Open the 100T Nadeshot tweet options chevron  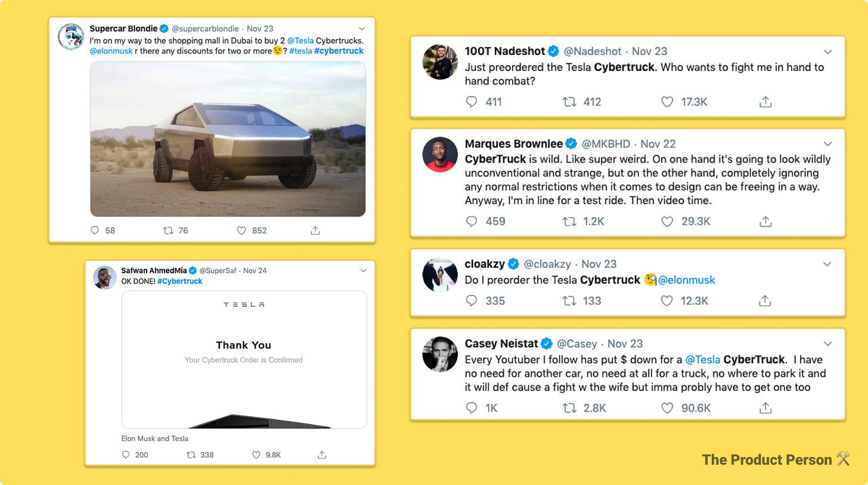click(x=827, y=52)
